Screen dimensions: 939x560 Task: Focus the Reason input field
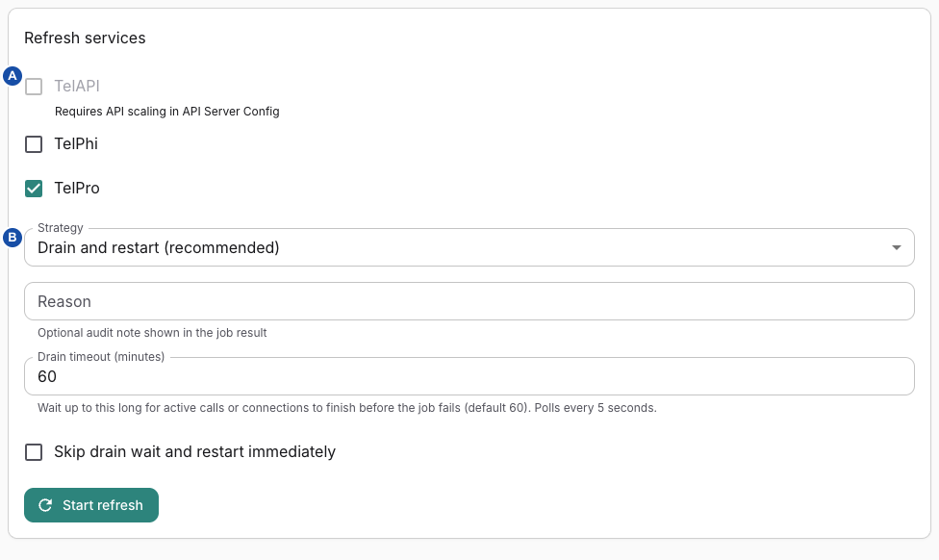coord(469,301)
